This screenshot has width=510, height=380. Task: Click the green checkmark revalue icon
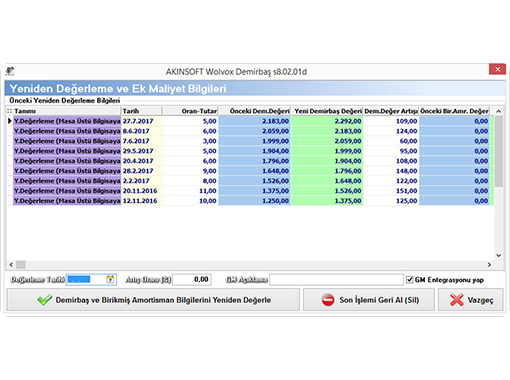[45, 300]
